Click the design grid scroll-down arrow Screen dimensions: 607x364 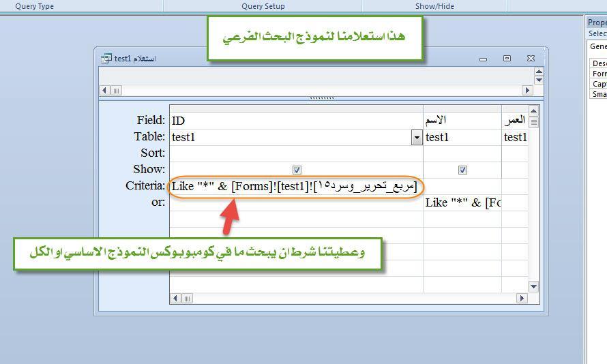[533, 287]
